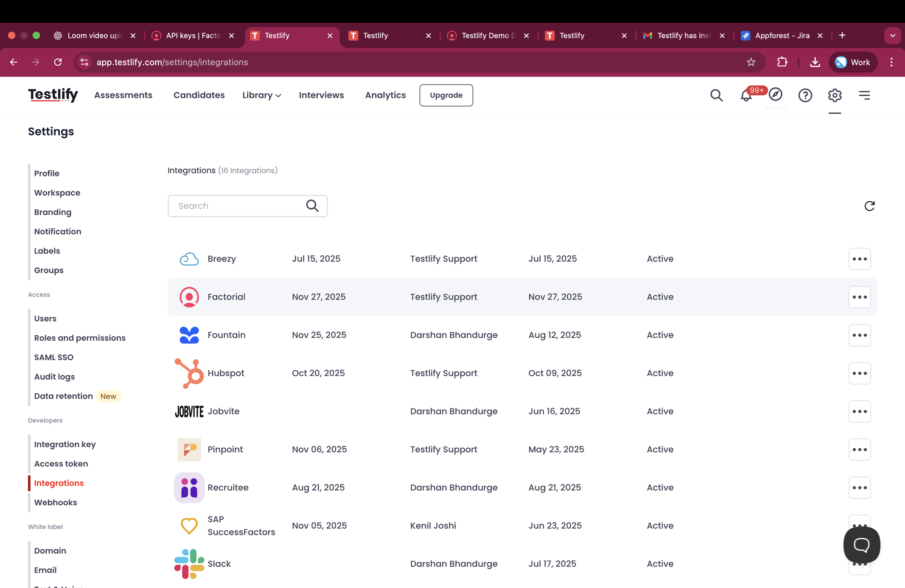Expand the Library dropdown menu

(x=262, y=95)
